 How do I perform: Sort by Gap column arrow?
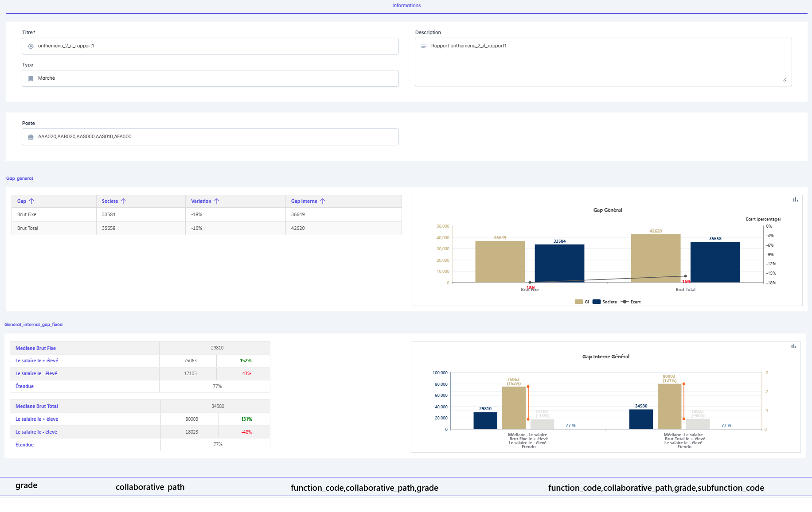point(31,201)
